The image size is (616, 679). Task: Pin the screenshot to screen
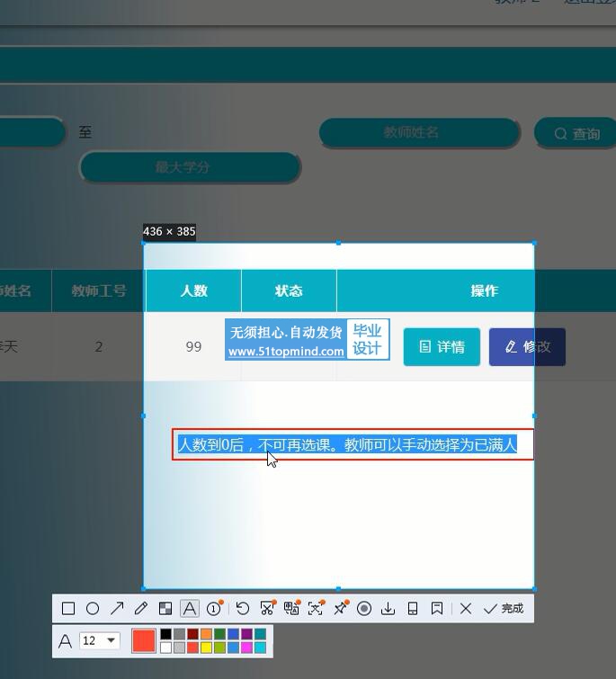(340, 609)
